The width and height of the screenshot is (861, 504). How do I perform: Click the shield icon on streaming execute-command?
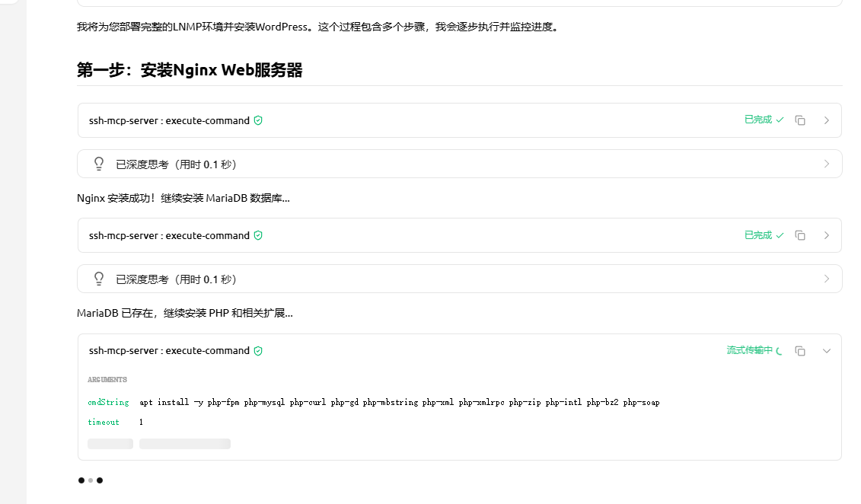[x=258, y=350]
